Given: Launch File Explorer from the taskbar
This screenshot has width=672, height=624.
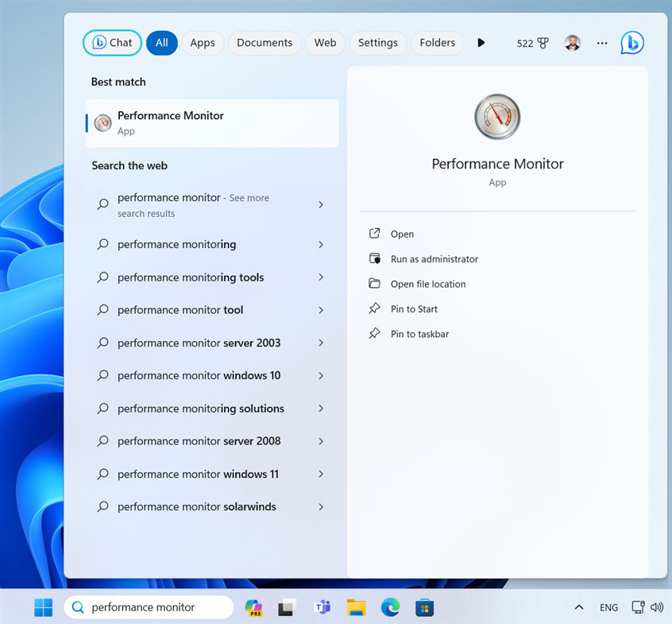Looking at the screenshot, I should [356, 607].
